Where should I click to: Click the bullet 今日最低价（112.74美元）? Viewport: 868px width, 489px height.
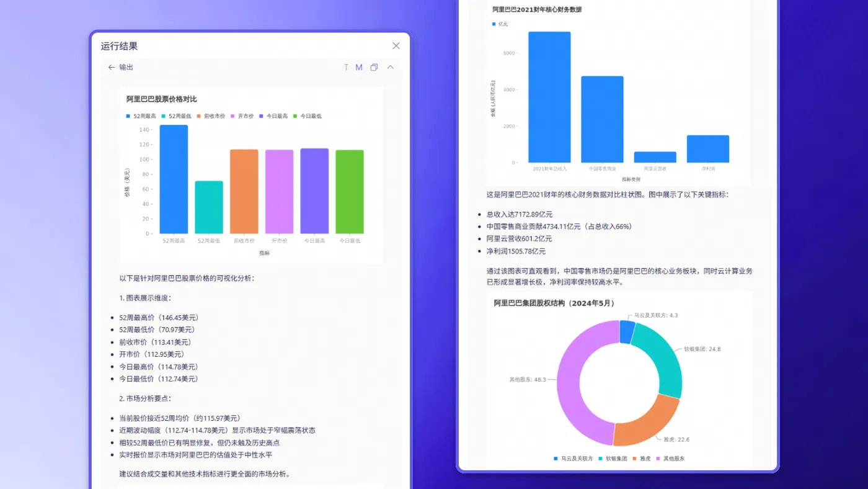click(159, 379)
